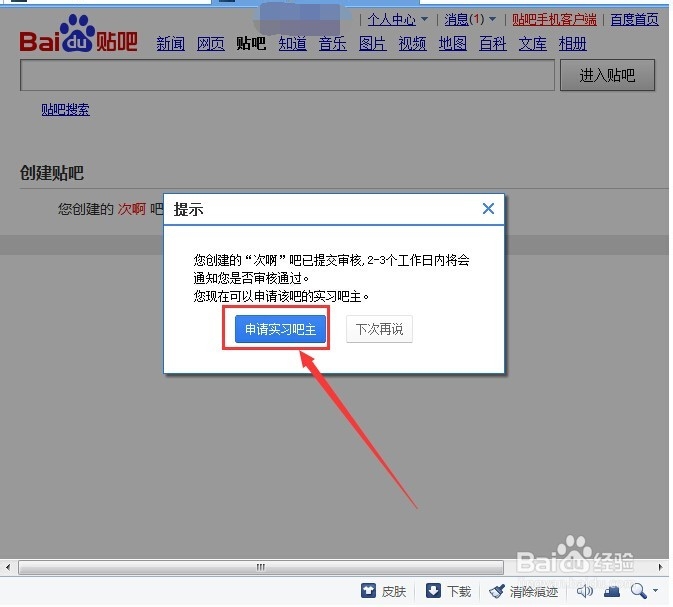Click the scrollbar left arrow
This screenshot has width=673, height=607.
click(x=8, y=567)
